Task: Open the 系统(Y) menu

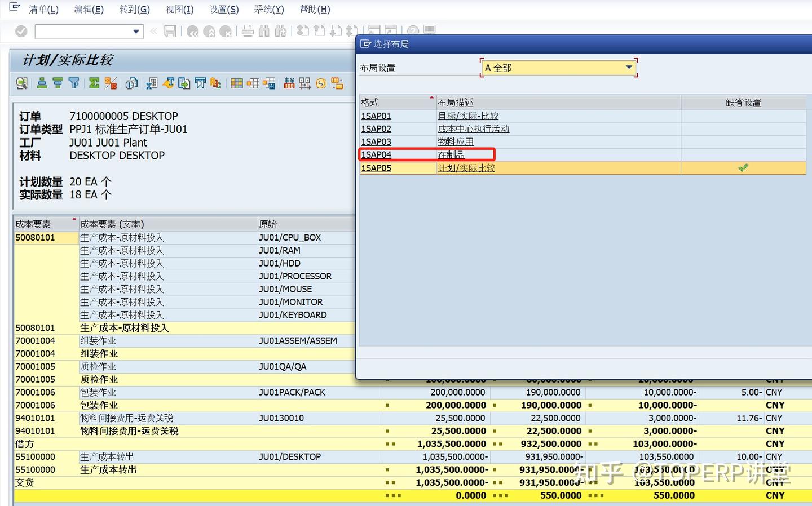Action: coord(268,9)
